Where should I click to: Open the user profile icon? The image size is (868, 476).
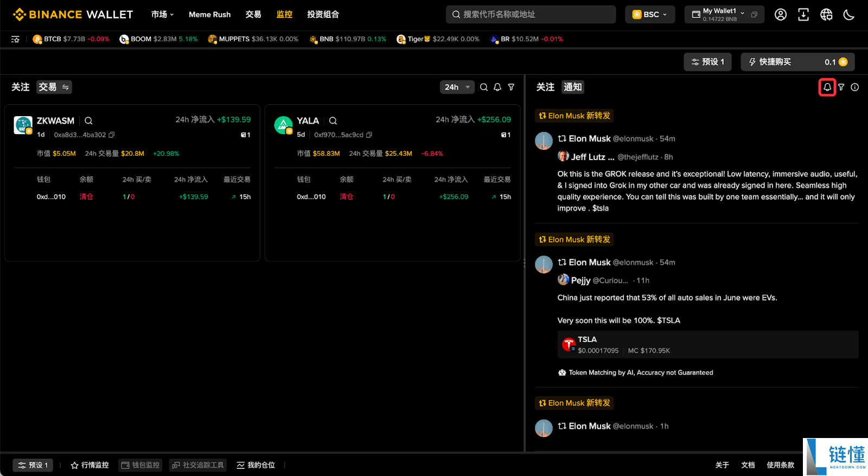(781, 15)
